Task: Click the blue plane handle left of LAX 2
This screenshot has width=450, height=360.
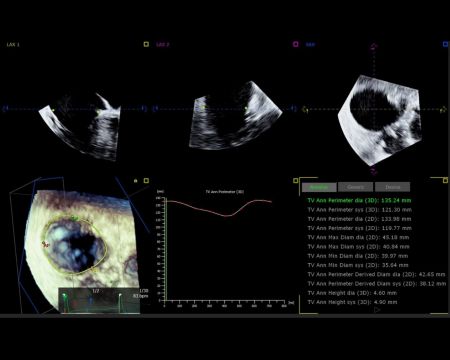Action: point(155,109)
